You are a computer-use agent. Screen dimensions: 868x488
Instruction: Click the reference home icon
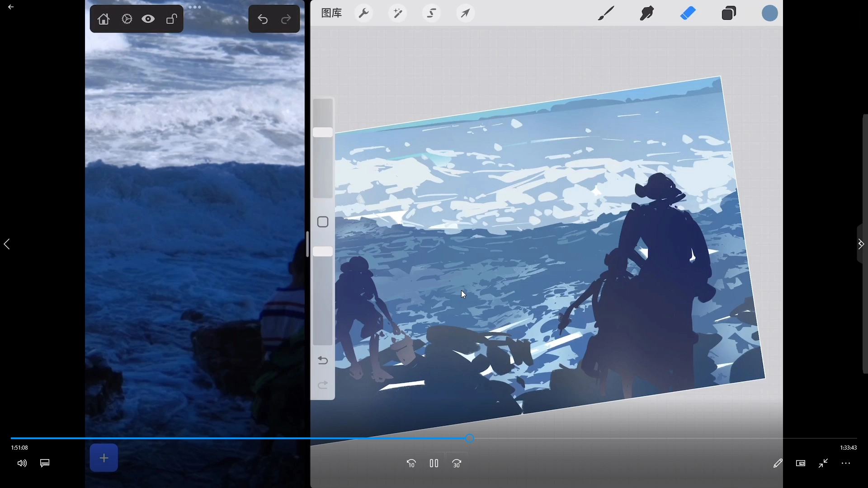coord(104,19)
